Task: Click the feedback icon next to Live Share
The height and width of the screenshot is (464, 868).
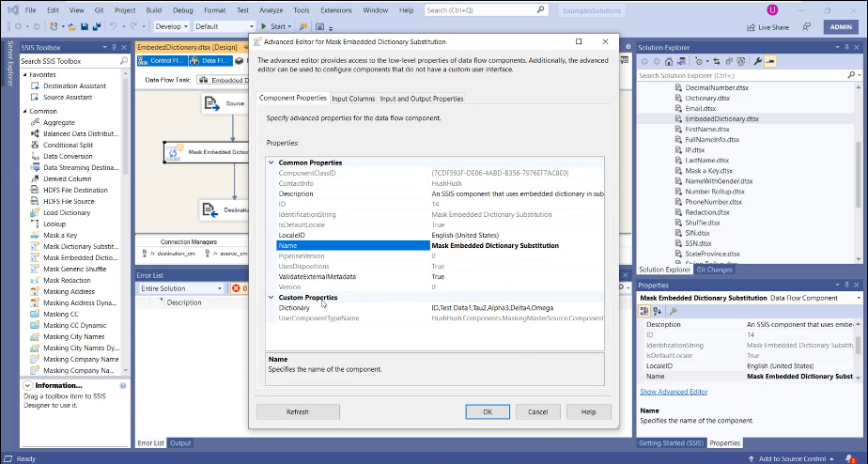Action: (807, 26)
